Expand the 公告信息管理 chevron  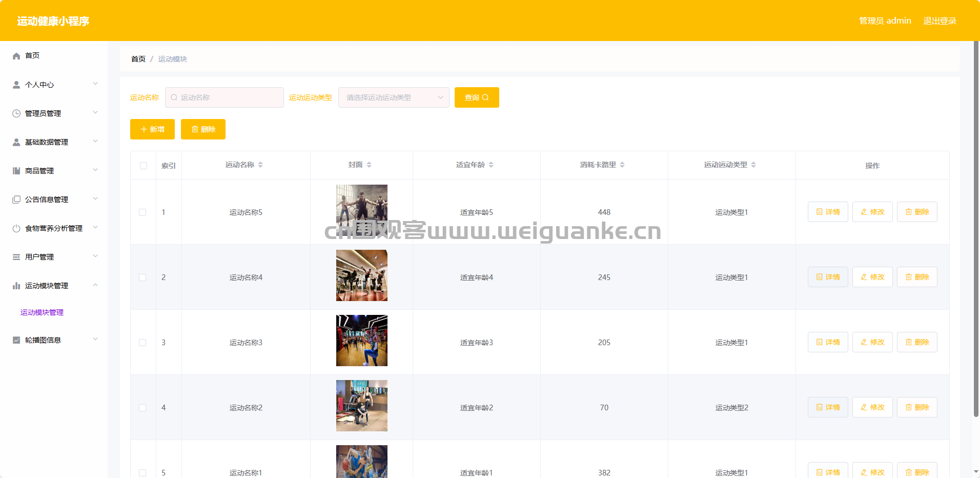click(x=95, y=199)
